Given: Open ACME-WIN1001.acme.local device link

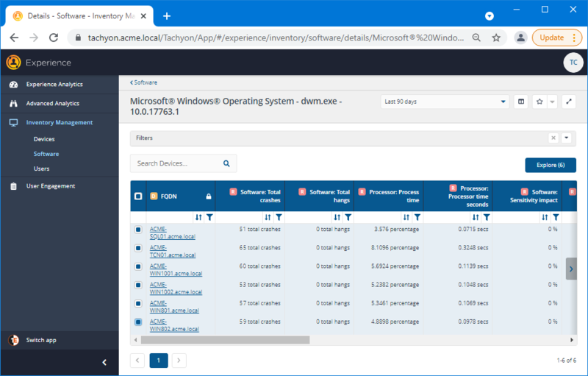Looking at the screenshot, I should (x=176, y=270).
